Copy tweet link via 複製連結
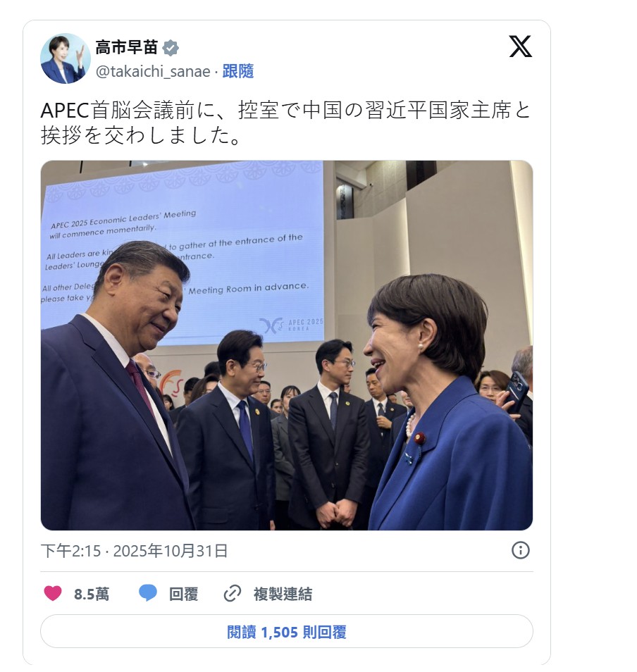Viewport: 637px width, 672px height. pyautogui.click(x=283, y=595)
